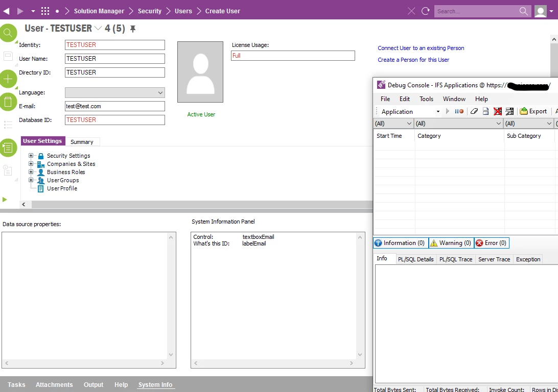Open the Sub Category (All) filter dropdown
The width and height of the screenshot is (558, 392).
tap(549, 124)
